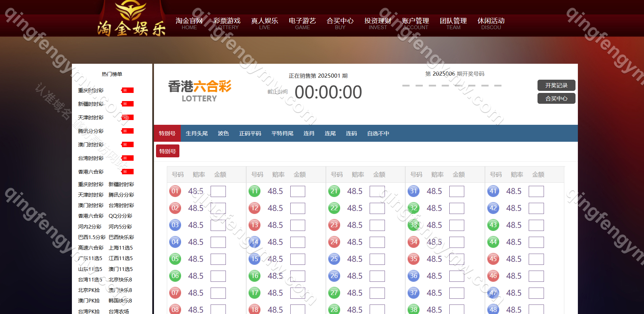This screenshot has width=644, height=314.
Task: Choose green number ball 44
Action: tap(493, 242)
